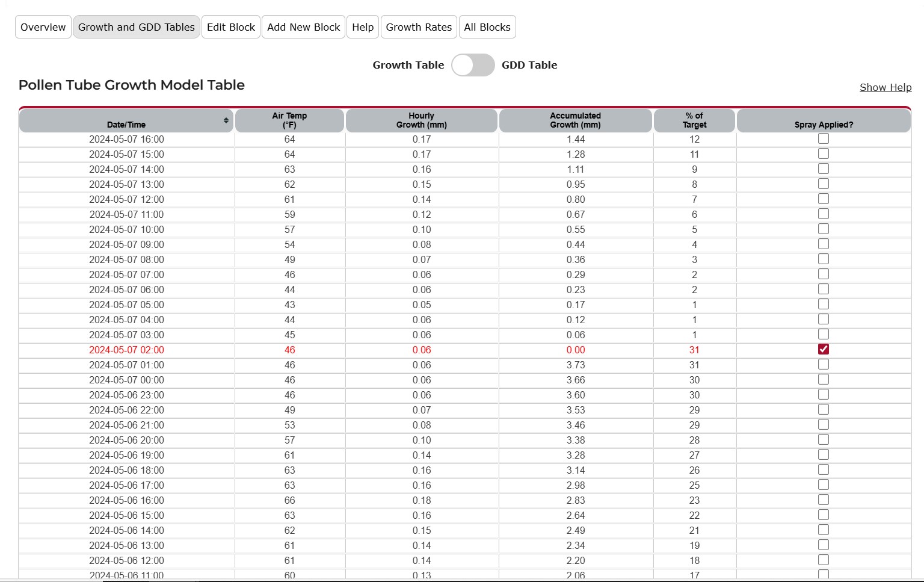Select the red 2024-05-07 02:00 date cell

[126, 350]
